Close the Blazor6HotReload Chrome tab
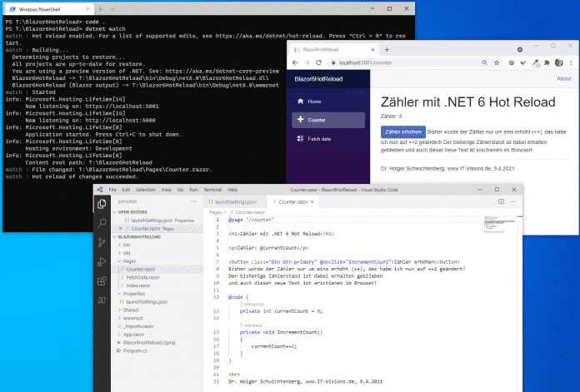The height and width of the screenshot is (392, 580). [x=372, y=49]
